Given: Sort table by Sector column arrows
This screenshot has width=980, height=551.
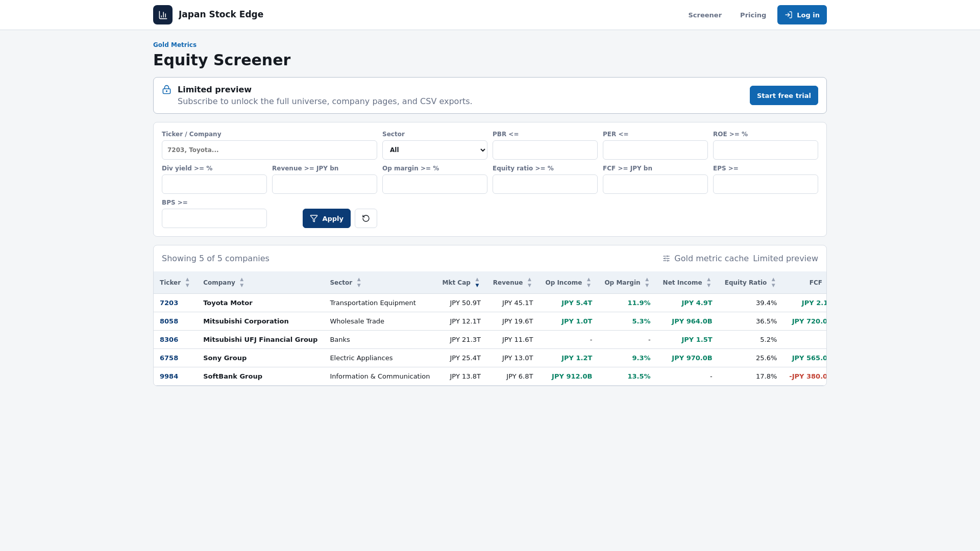Looking at the screenshot, I should (x=359, y=283).
